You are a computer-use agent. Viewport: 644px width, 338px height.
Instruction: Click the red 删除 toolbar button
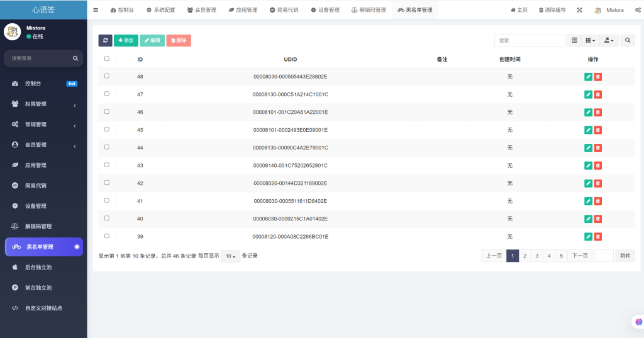coord(179,40)
